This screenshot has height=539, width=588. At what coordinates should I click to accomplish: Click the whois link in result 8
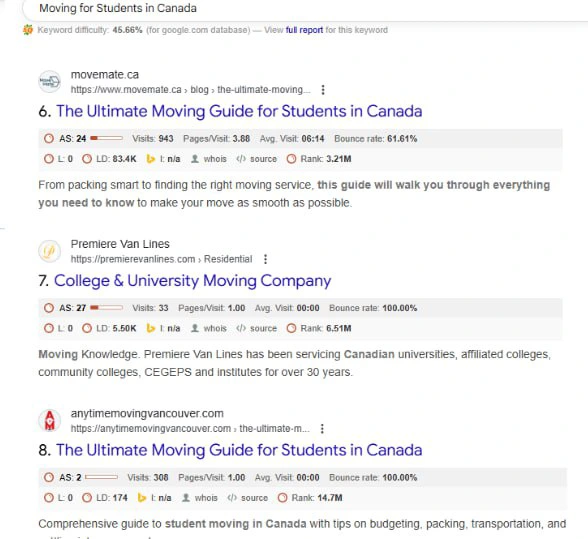[206, 498]
